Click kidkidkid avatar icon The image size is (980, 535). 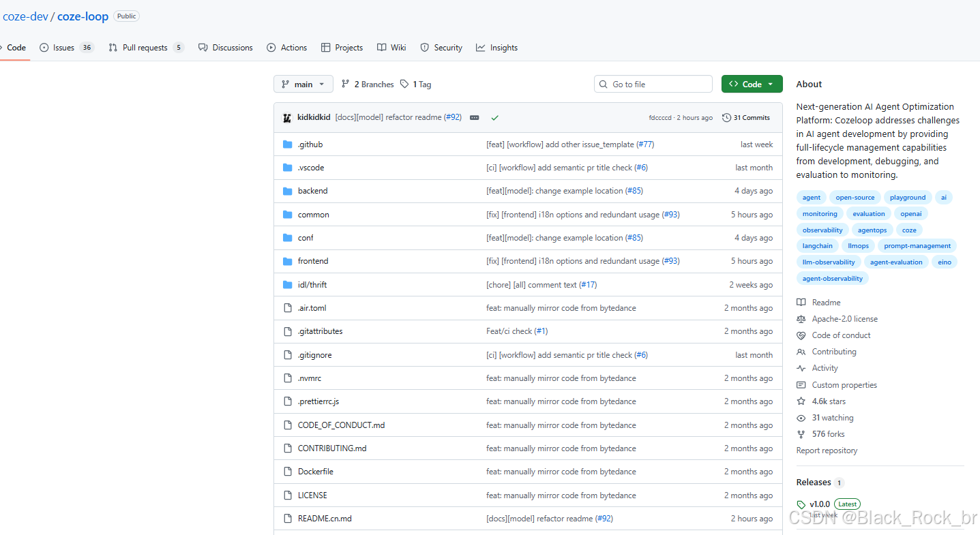287,118
